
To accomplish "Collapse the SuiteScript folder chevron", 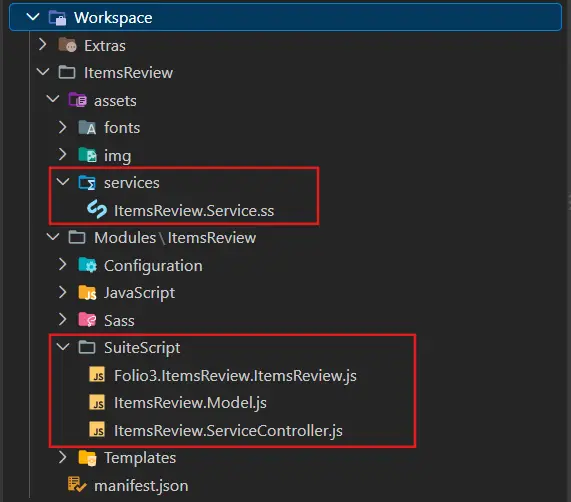I will tap(63, 346).
